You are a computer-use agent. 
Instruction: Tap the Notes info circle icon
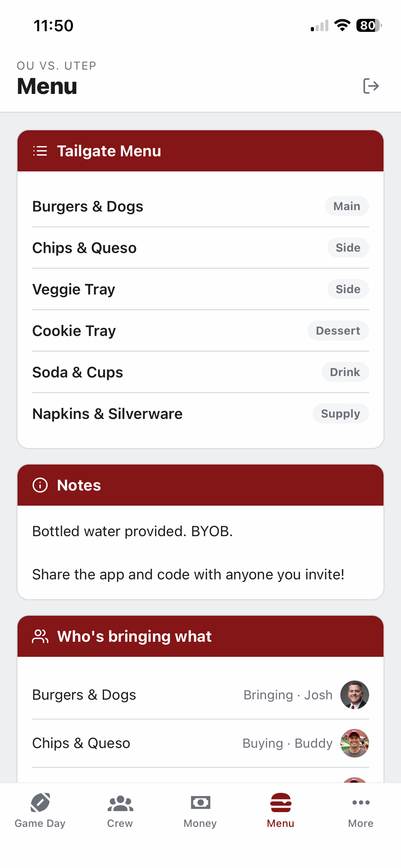[40, 485]
